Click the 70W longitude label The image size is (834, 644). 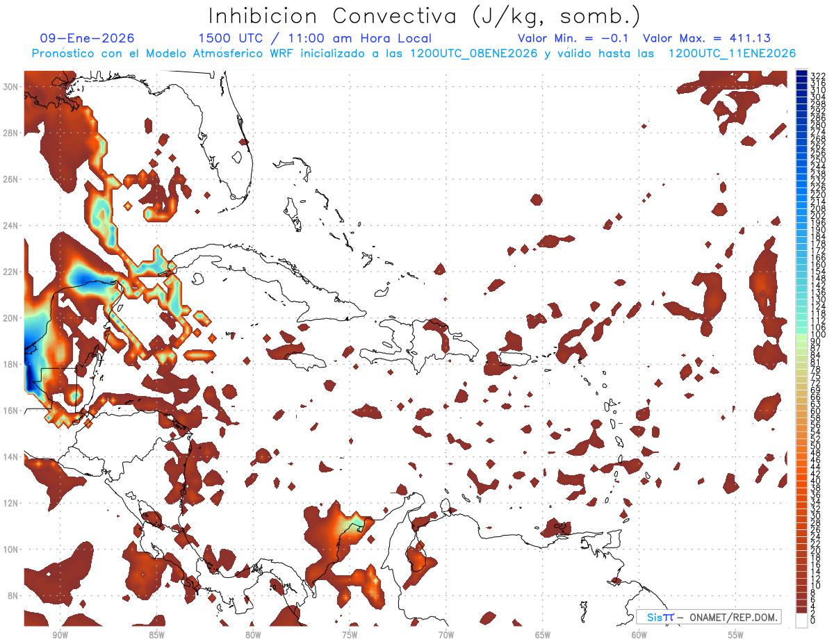(446, 636)
